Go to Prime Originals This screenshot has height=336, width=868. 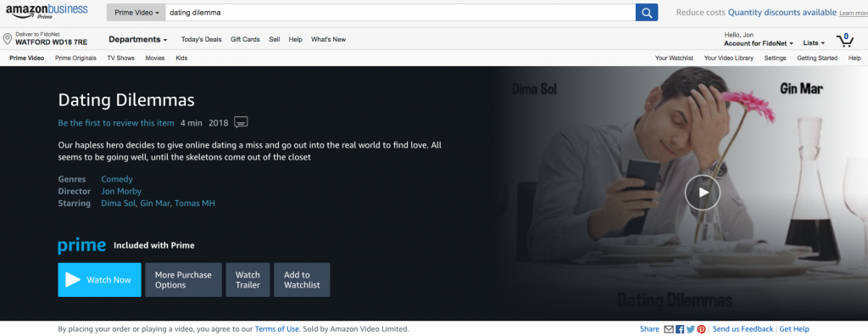pyautogui.click(x=75, y=58)
